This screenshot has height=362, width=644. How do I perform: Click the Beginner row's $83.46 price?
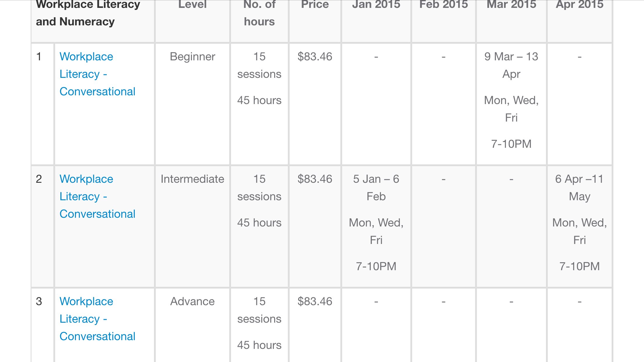[315, 57]
